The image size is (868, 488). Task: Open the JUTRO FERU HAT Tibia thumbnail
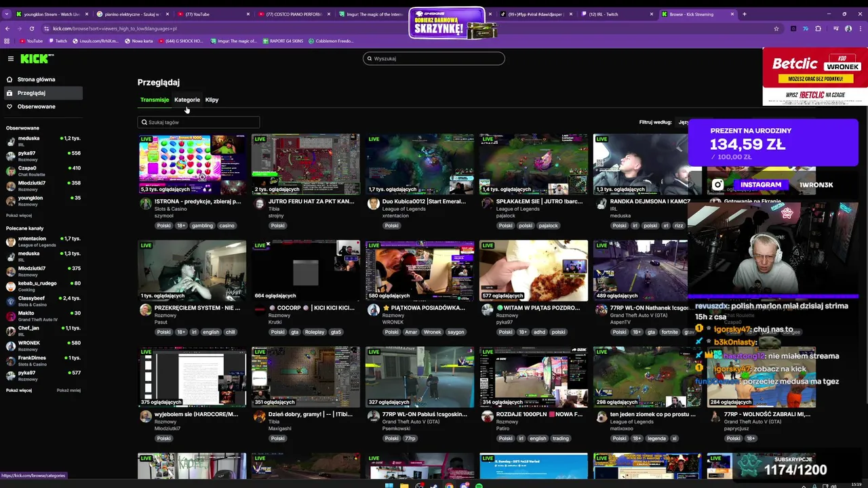[x=306, y=164]
